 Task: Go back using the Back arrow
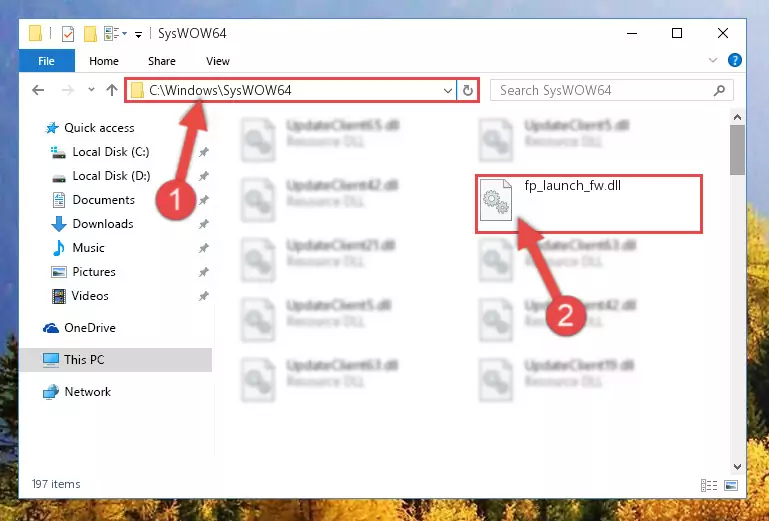point(38,90)
